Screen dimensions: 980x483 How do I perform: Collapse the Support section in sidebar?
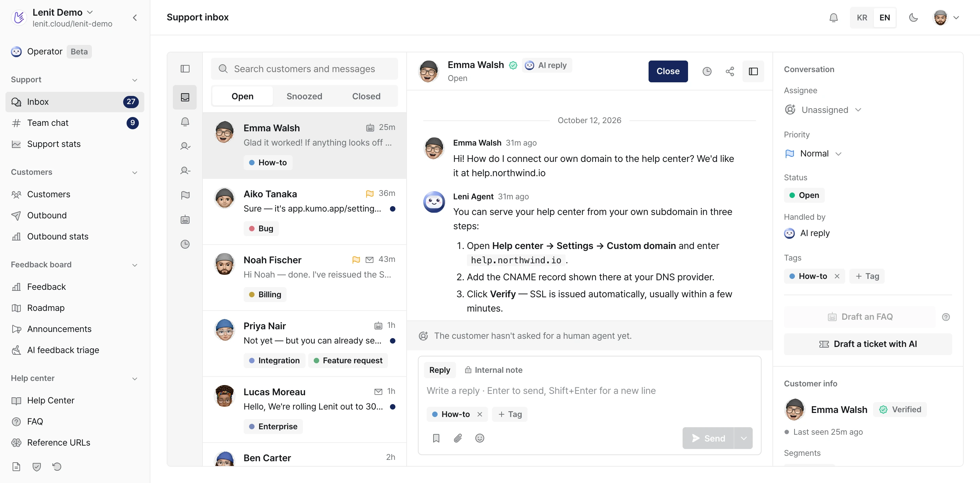[134, 80]
